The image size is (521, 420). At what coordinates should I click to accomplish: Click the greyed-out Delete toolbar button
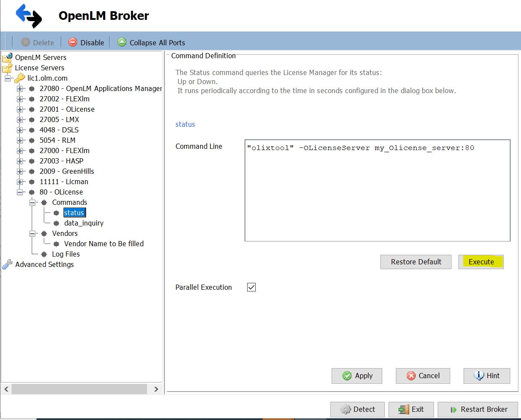click(x=38, y=42)
